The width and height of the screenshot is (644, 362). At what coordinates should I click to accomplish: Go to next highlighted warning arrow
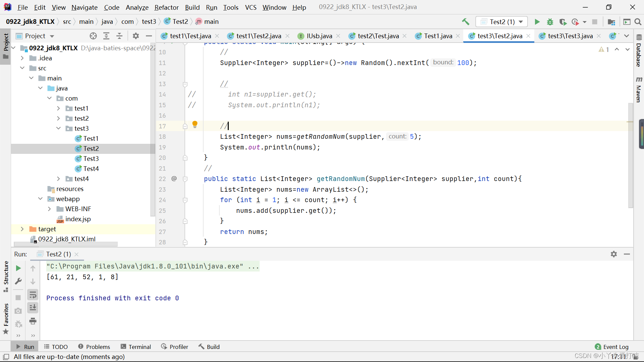click(628, 49)
